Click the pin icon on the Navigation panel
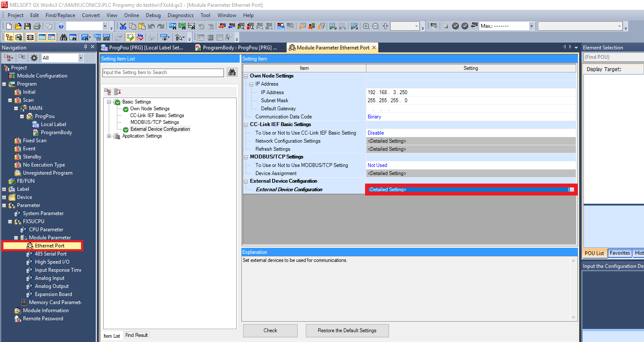644x342 pixels. (86, 47)
